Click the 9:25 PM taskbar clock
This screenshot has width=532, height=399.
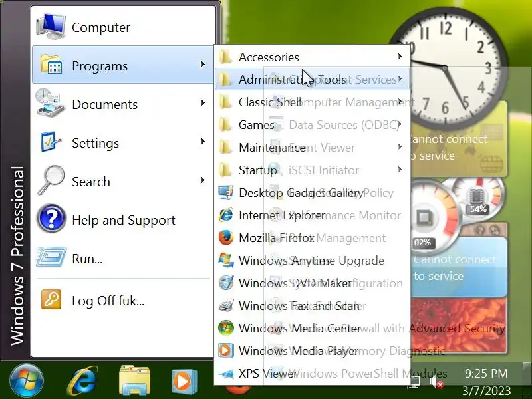[x=486, y=373]
